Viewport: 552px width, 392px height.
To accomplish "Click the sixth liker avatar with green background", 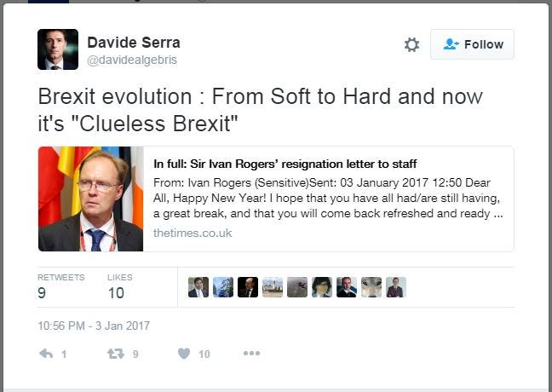I will (x=321, y=287).
